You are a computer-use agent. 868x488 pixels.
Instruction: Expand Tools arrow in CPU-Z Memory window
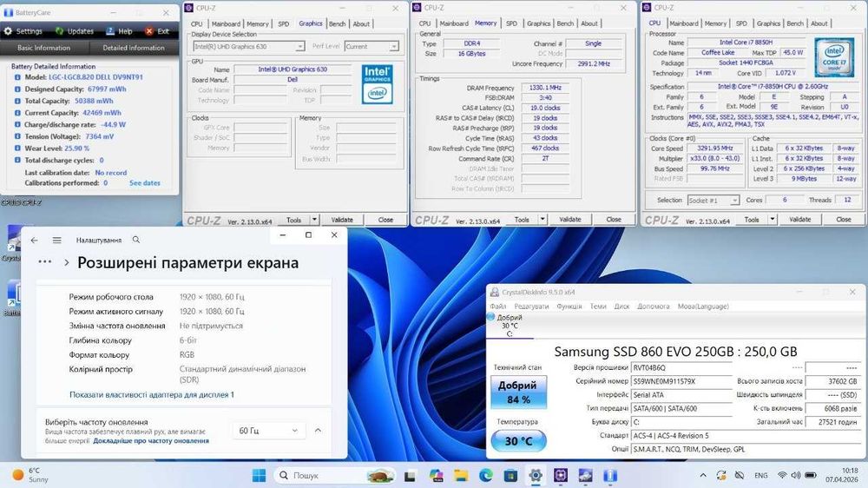(x=542, y=220)
